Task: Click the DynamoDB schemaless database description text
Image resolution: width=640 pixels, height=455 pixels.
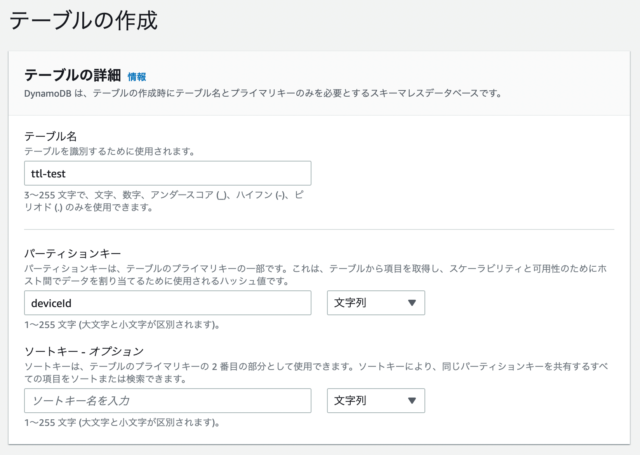Action: pos(262,93)
